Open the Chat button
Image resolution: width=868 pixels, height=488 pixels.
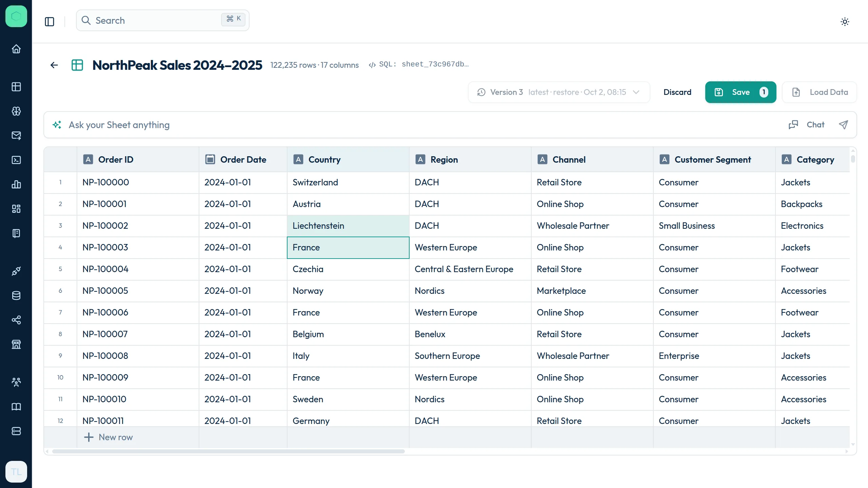(x=807, y=125)
